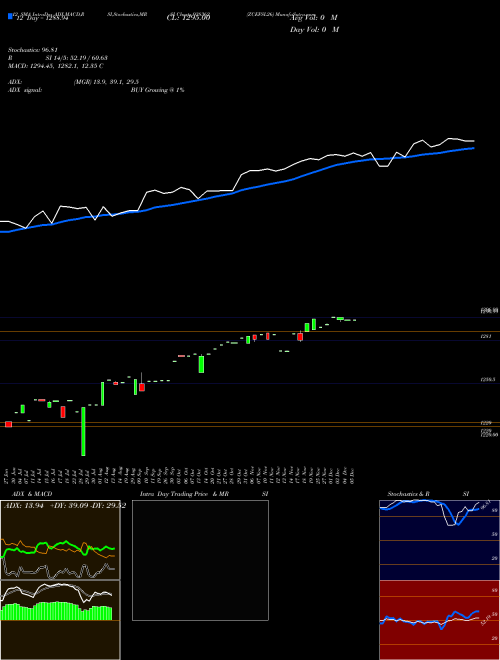
Task: Click the 'Day Vol: 0 M' label
Action: click(315, 29)
